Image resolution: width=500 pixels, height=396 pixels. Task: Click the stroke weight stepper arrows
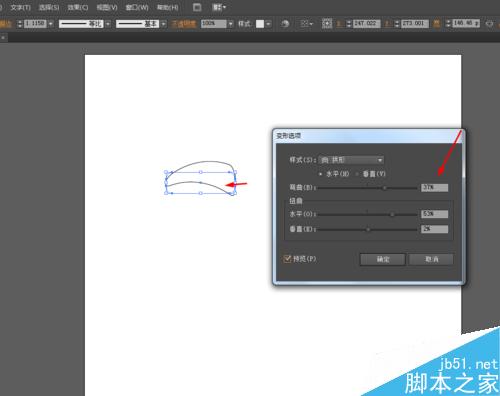pos(20,24)
